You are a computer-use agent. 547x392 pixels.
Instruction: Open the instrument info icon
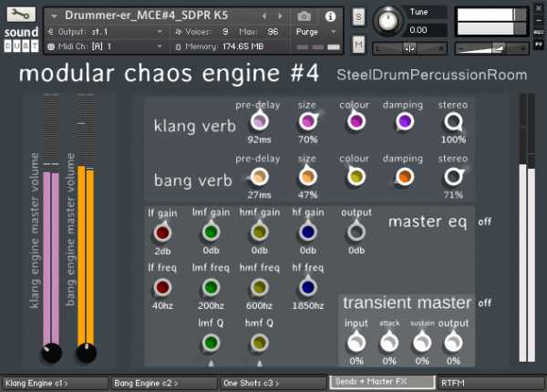pyautogui.click(x=329, y=16)
